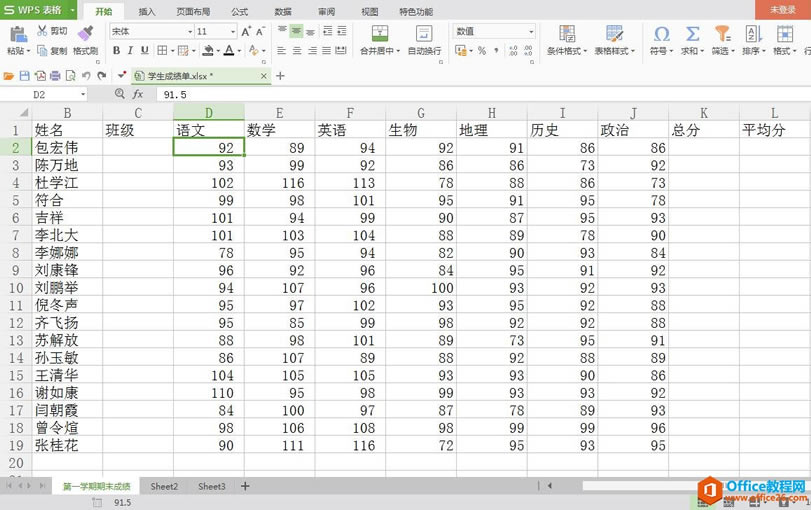Increase indent icon

coord(342,32)
